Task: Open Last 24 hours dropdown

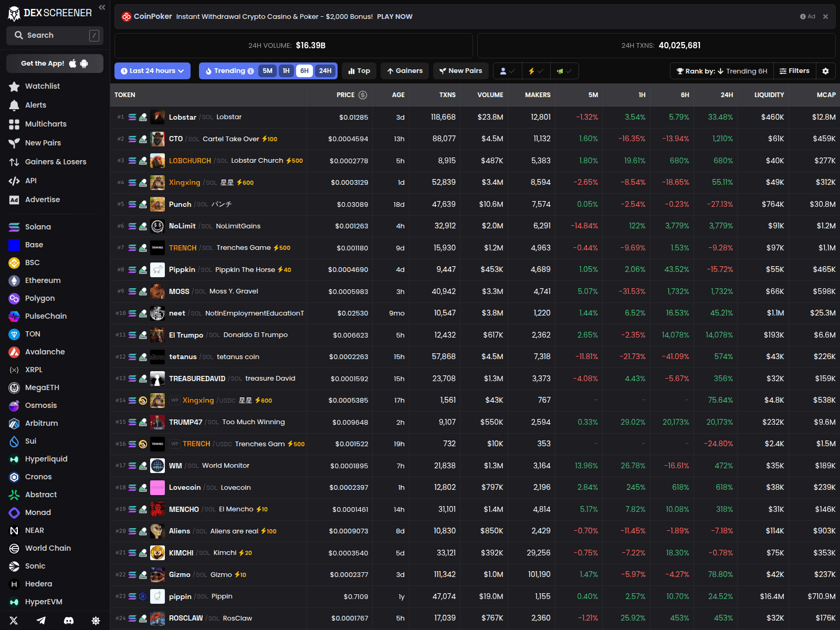Action: pos(152,71)
